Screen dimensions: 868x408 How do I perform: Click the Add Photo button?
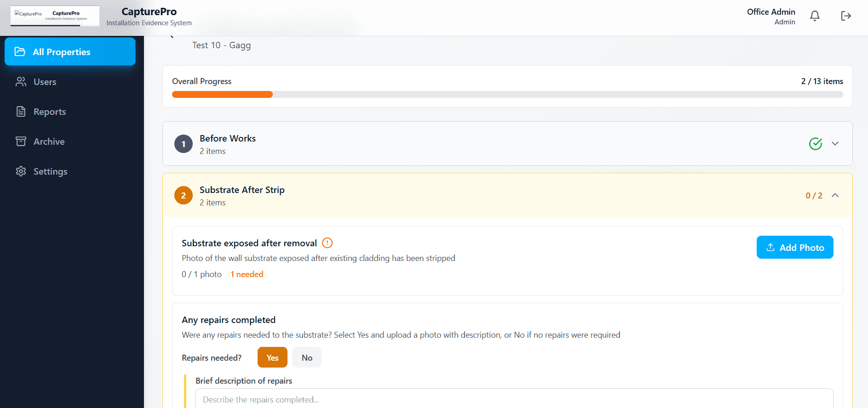click(794, 248)
